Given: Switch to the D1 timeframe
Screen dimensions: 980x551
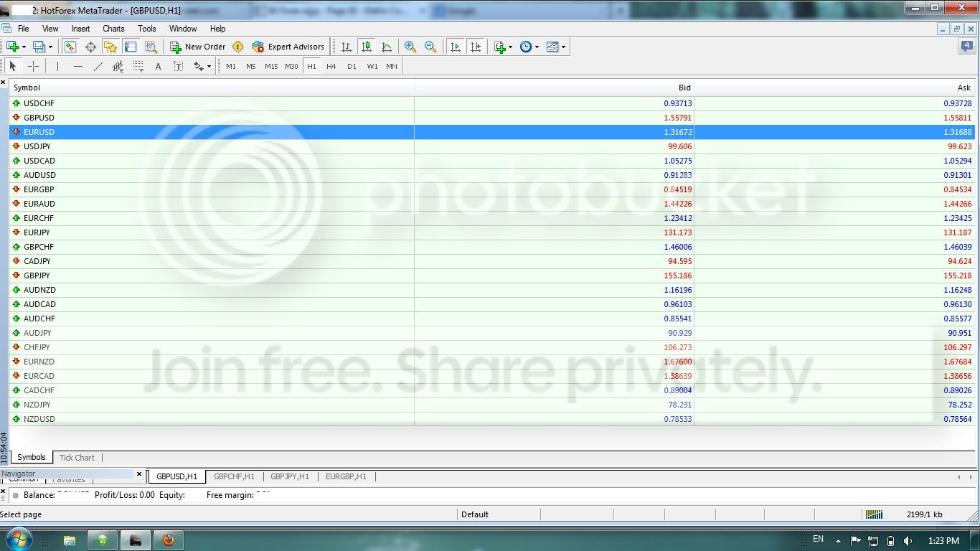Looking at the screenshot, I should click(352, 66).
